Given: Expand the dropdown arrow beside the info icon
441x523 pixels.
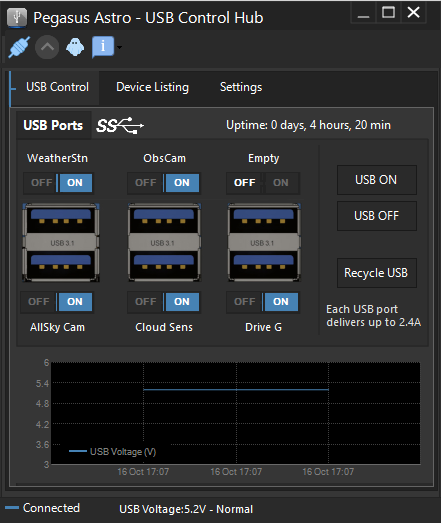Looking at the screenshot, I should [x=119, y=47].
